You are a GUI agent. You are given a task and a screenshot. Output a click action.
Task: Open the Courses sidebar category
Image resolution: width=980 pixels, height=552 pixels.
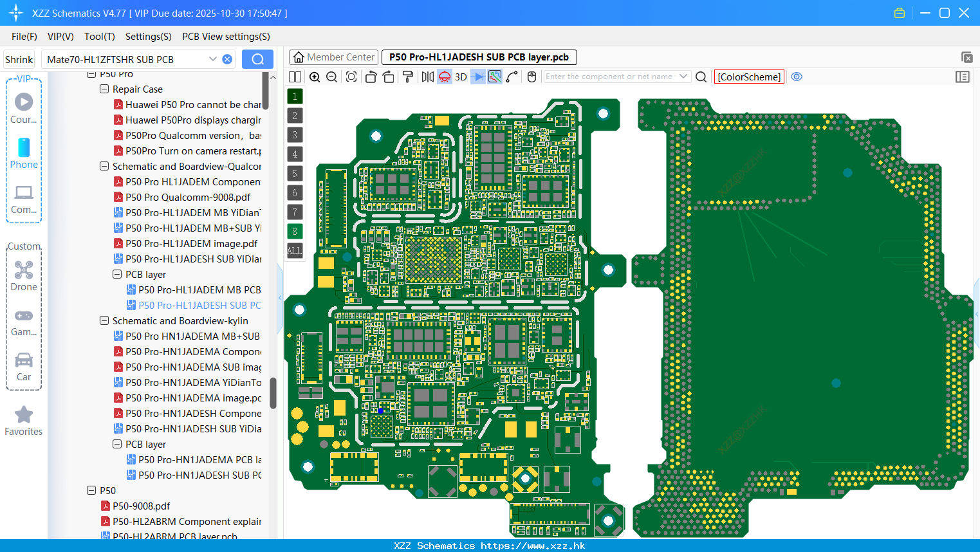24,108
